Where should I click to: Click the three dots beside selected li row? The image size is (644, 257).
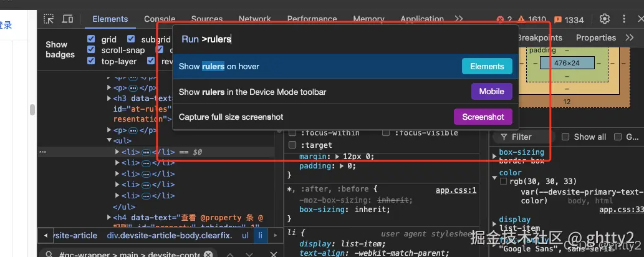pyautogui.click(x=42, y=152)
